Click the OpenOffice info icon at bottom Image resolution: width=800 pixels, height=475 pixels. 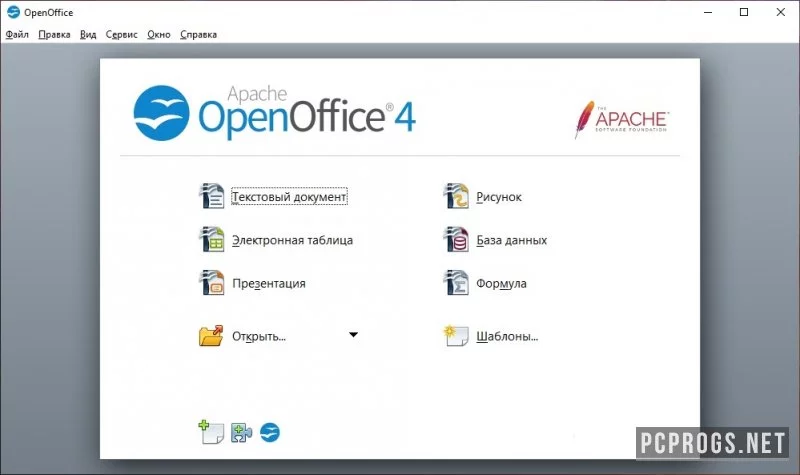270,433
